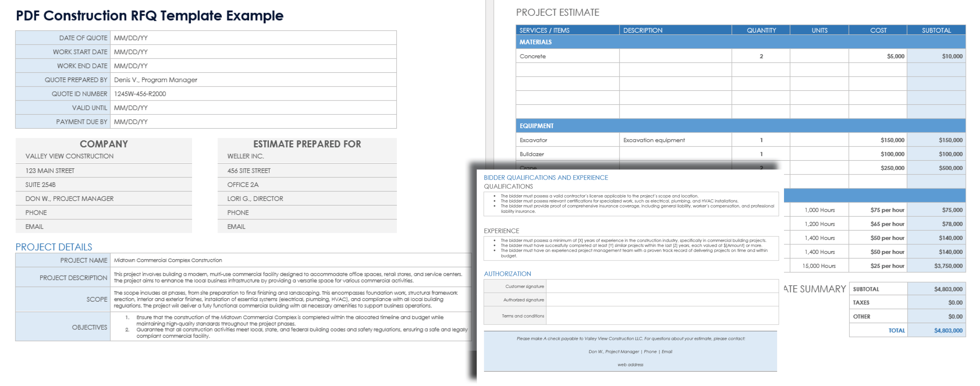Click the QUALIFICATIONS subheading
This screenshot has height=386, width=980.
508,187
